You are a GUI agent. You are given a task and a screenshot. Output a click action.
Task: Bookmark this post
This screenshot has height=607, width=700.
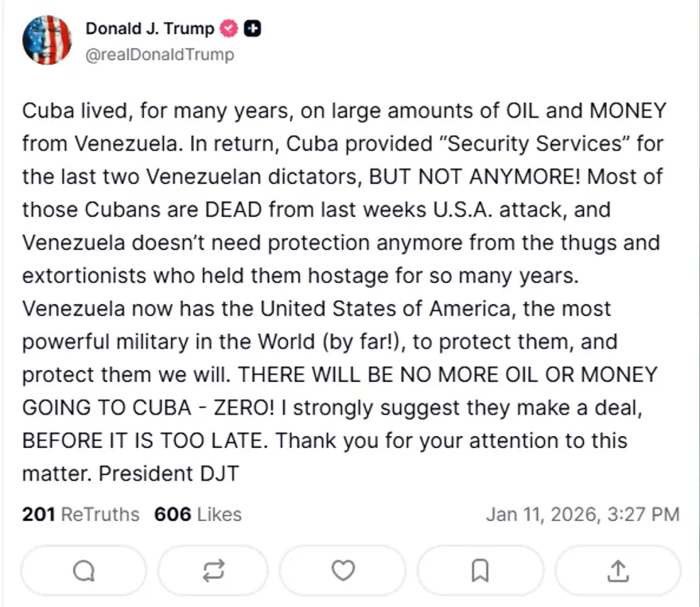click(480, 570)
